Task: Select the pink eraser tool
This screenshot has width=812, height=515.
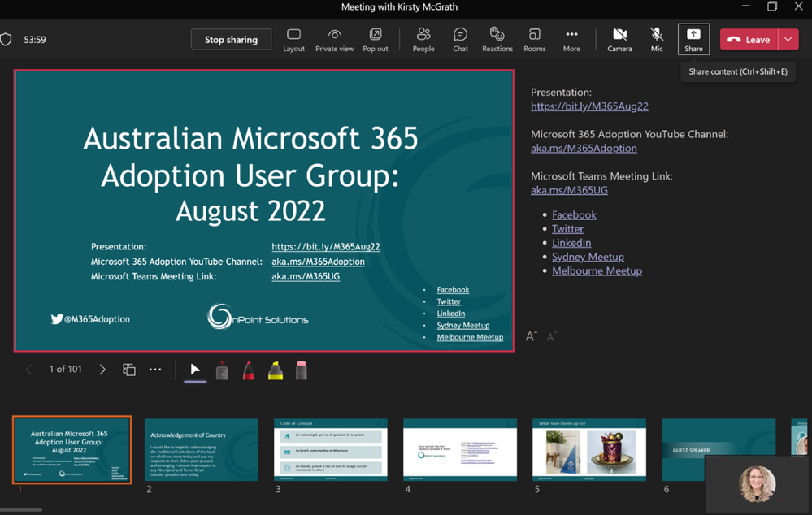Action: click(302, 370)
